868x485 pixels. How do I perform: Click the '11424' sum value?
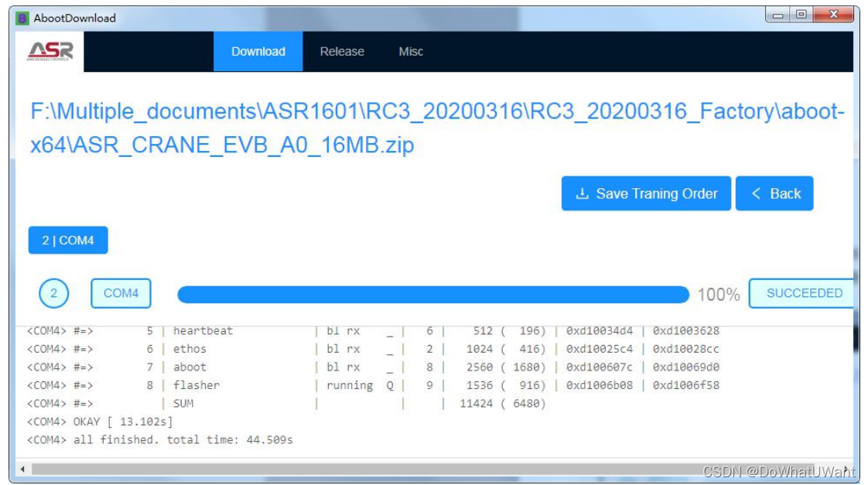(x=476, y=404)
